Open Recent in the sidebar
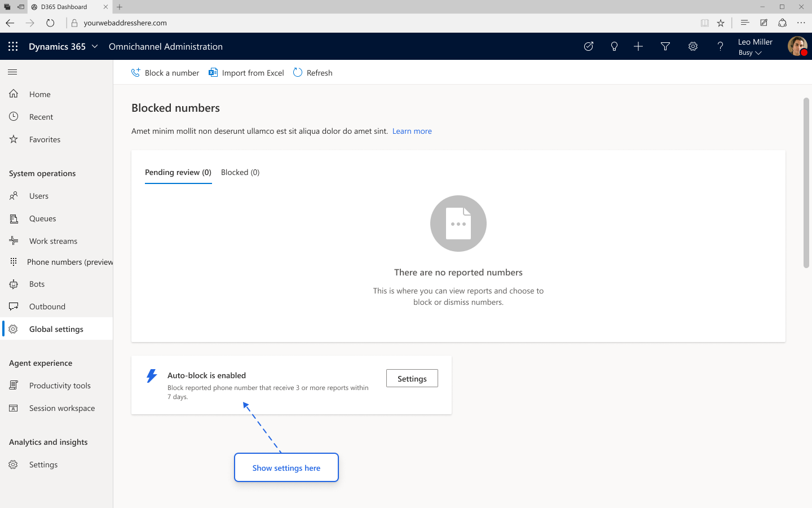 pos(56,117)
